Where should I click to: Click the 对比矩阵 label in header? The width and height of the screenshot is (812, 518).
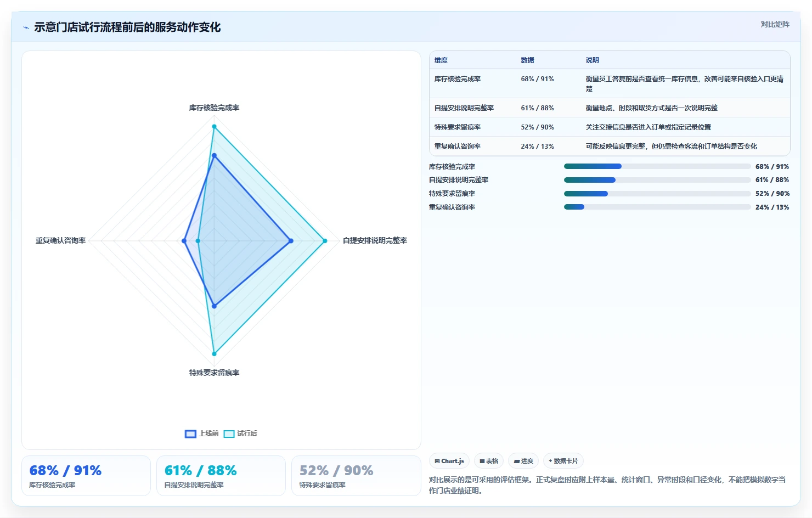pyautogui.click(x=775, y=24)
